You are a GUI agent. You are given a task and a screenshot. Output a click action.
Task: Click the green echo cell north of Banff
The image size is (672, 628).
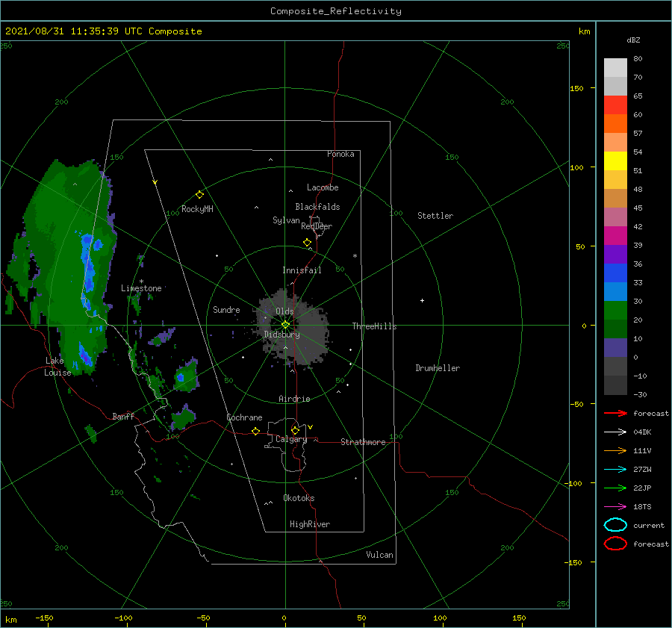(x=186, y=378)
